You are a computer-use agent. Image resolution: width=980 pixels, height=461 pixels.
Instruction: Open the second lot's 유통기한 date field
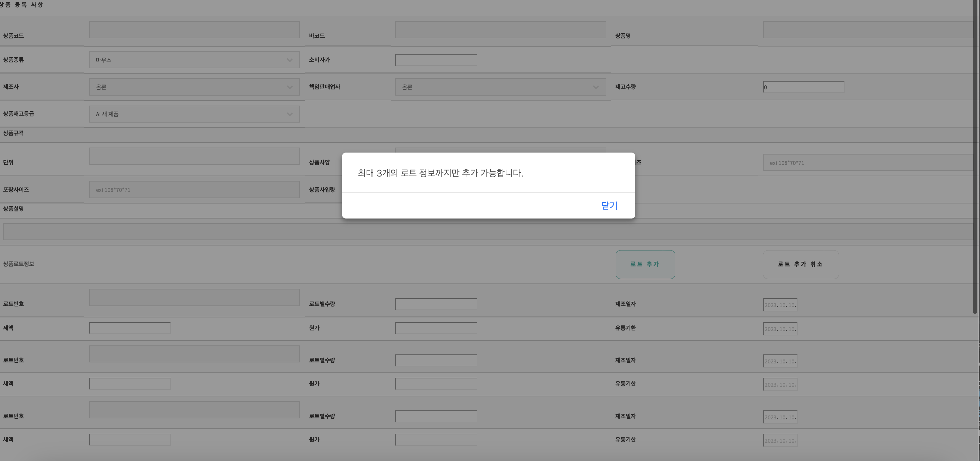click(x=780, y=385)
